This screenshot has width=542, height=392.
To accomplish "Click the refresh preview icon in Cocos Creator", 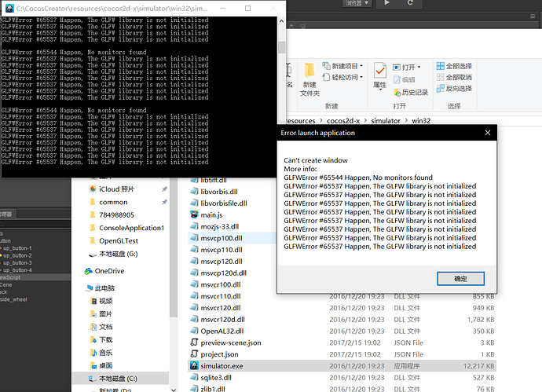I will pyautogui.click(x=410, y=2).
